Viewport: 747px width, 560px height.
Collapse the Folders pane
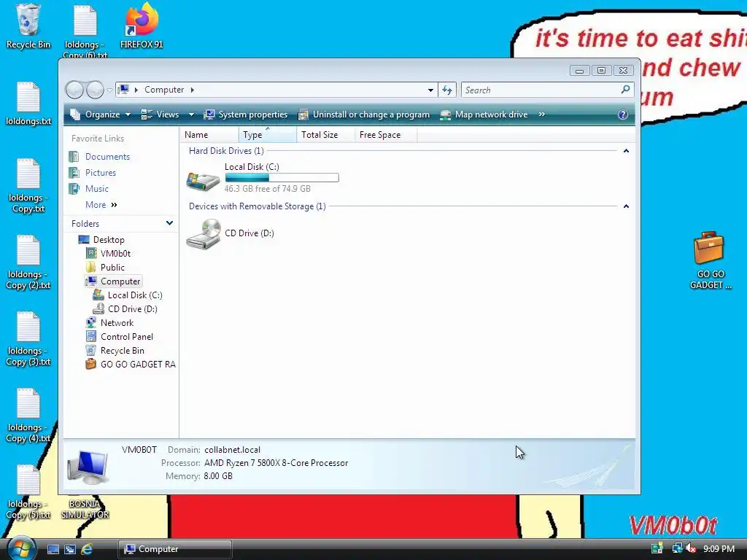(x=169, y=223)
